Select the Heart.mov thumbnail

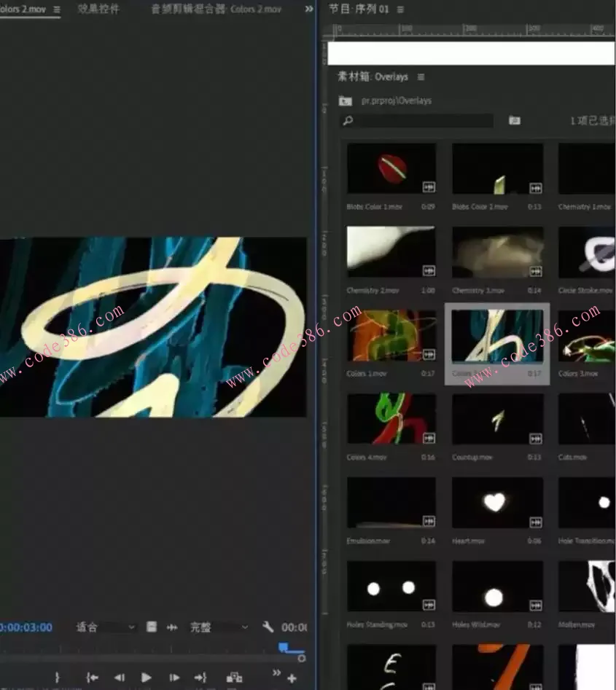[497, 503]
